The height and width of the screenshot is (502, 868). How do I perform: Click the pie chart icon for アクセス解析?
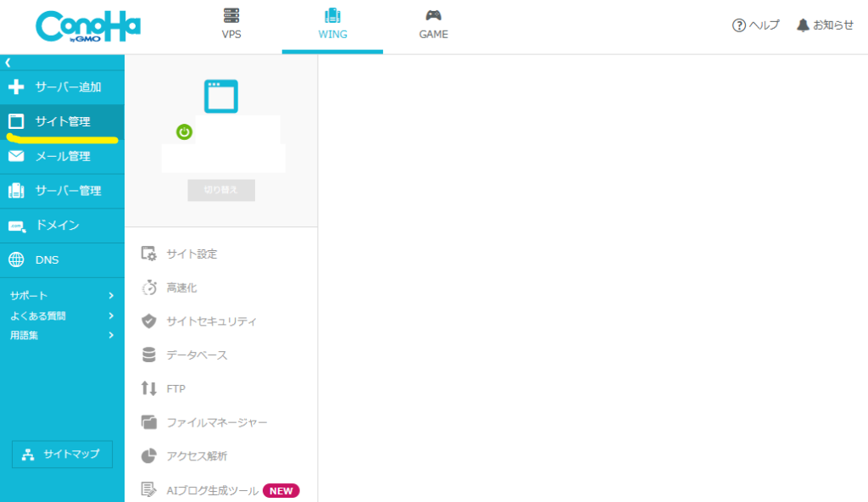[149, 456]
